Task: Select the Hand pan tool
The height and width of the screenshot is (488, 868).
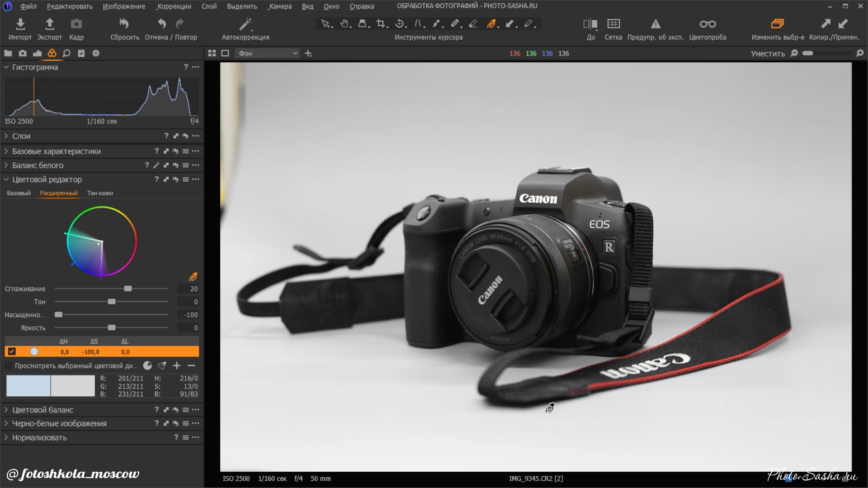Action: (x=344, y=24)
